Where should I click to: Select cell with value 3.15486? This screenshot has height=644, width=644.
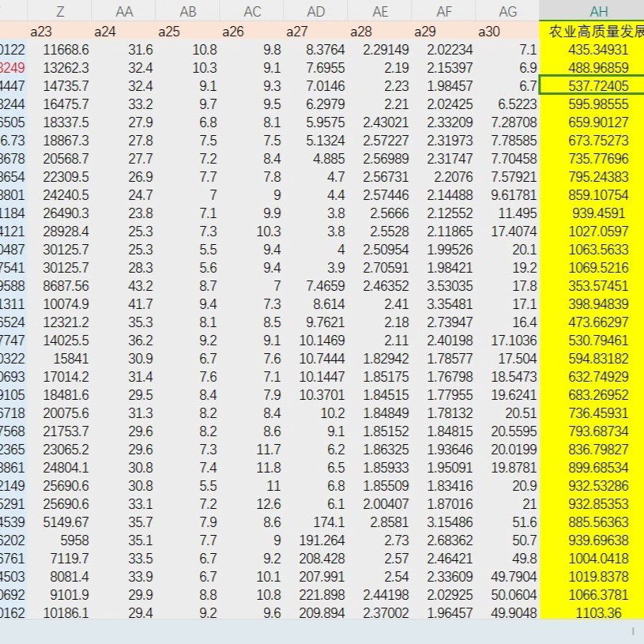point(444,522)
